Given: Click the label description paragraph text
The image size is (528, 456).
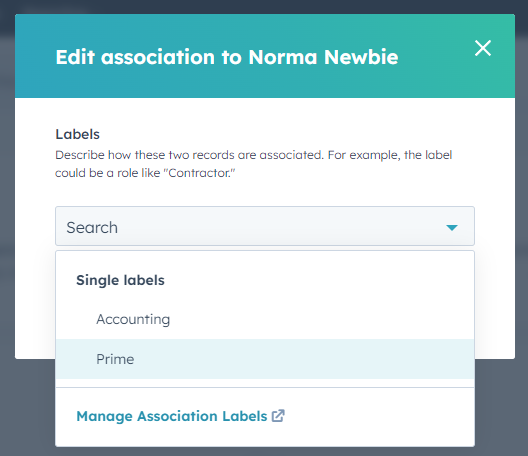Looking at the screenshot, I should click(254, 164).
